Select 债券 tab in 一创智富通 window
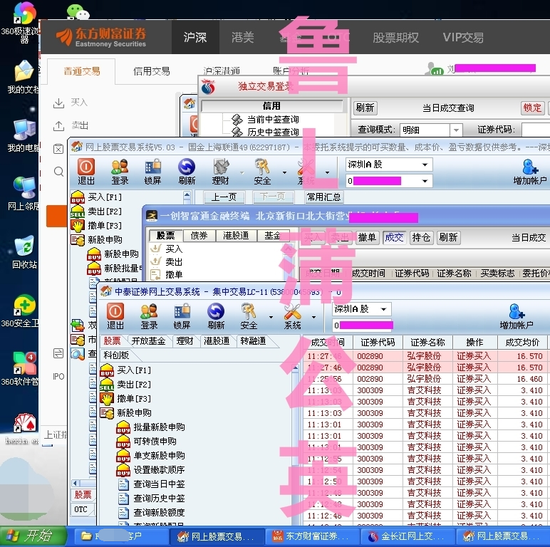Image resolution: width=550 pixels, height=547 pixels. pos(199,235)
